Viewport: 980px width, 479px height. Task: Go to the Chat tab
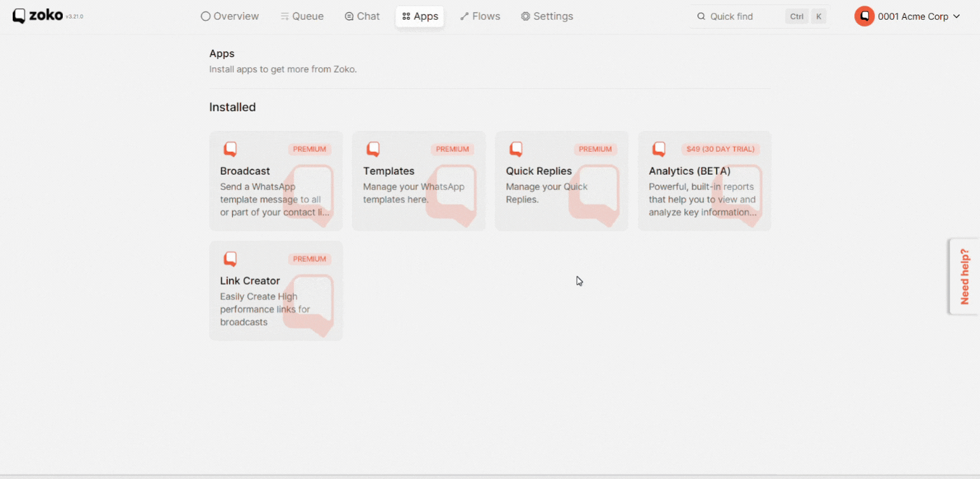[x=362, y=17]
